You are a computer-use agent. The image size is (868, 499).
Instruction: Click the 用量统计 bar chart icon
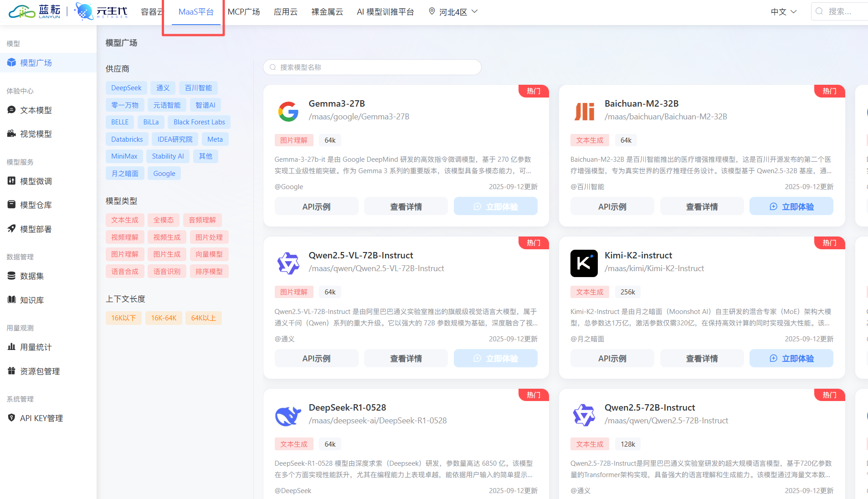(x=11, y=347)
